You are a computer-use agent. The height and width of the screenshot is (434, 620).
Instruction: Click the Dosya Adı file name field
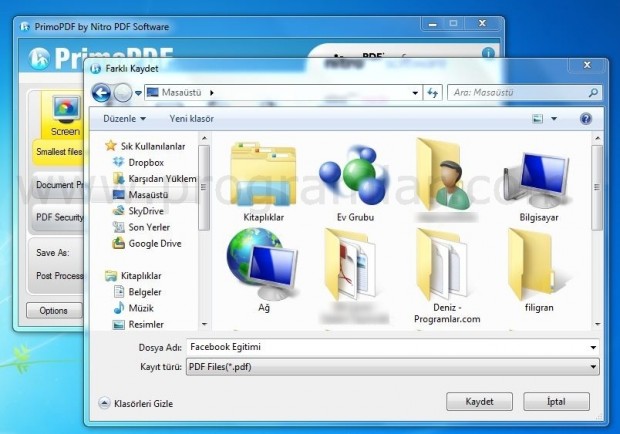point(388,347)
